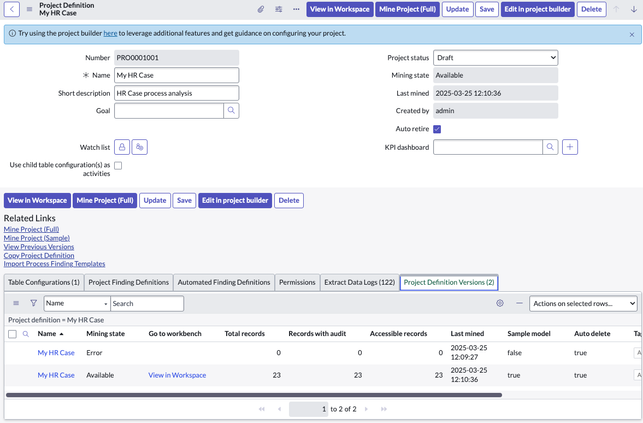The width and height of the screenshot is (643, 423).
Task: Open list personalize gear icon
Action: click(x=500, y=303)
